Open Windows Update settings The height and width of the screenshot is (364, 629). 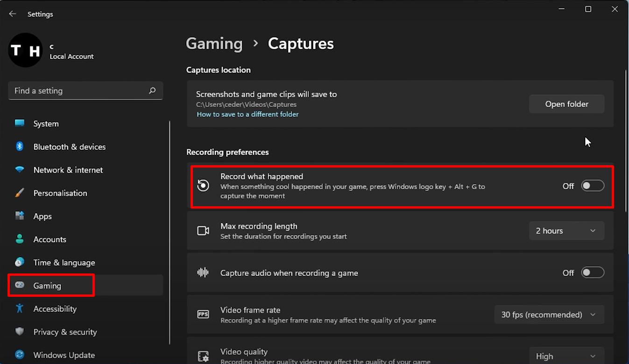point(64,355)
